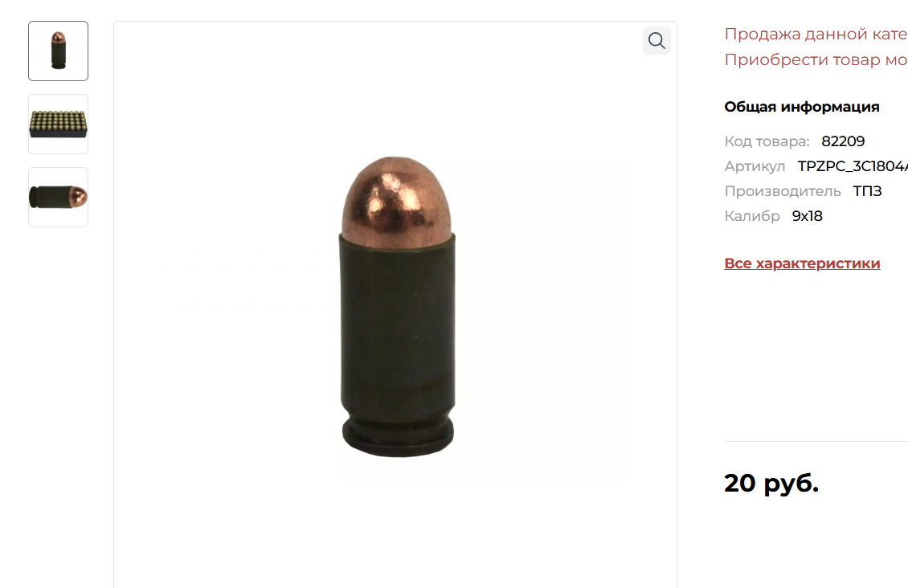Viewport: 908px width, 588px height.
Task: Click the «Производитель» label
Action: pos(783,191)
